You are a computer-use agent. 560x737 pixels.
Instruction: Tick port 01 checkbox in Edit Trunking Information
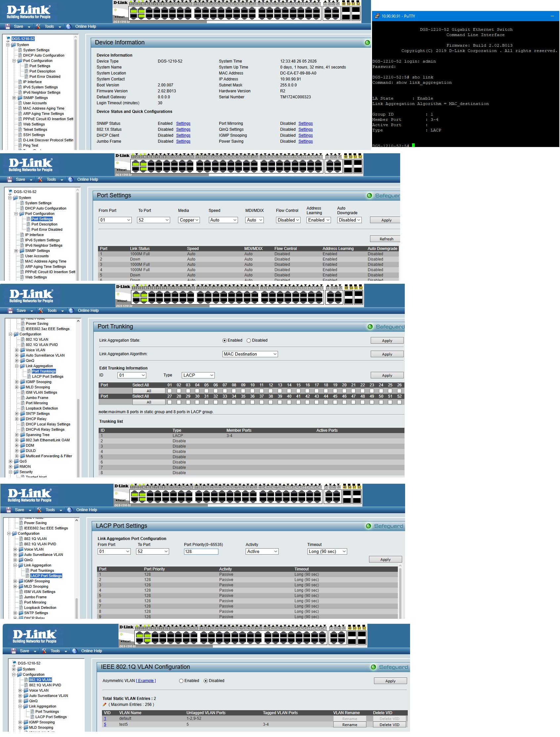(170, 391)
